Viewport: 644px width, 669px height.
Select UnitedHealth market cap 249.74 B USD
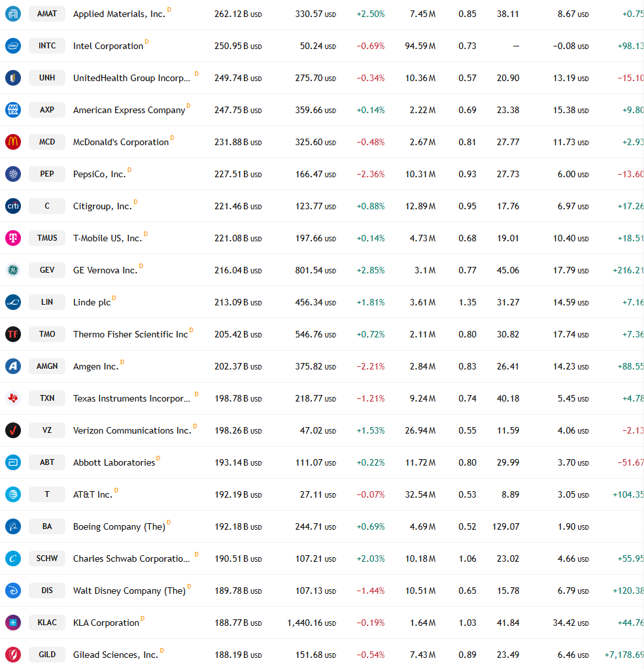(x=238, y=78)
